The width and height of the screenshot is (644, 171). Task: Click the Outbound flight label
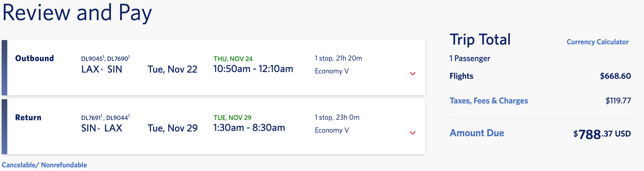pos(34,58)
